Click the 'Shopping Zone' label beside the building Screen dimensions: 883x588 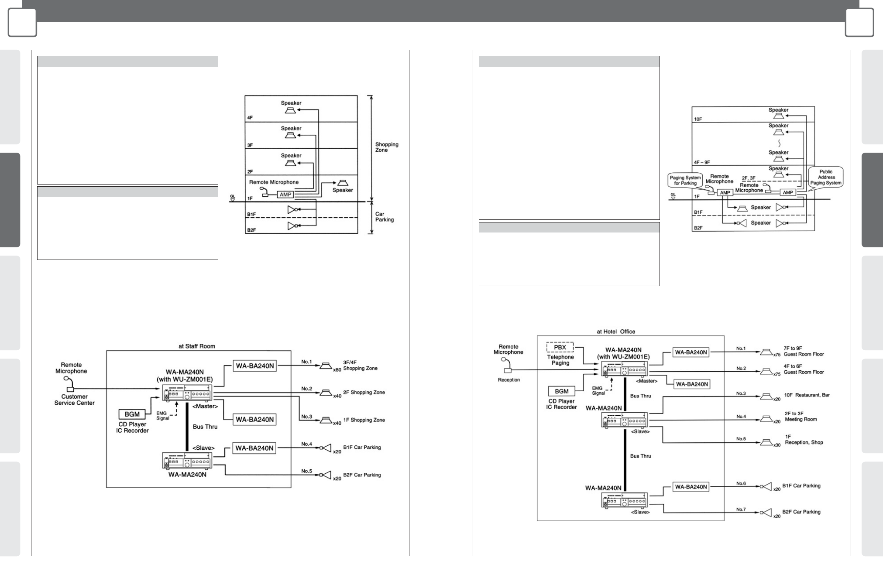click(387, 147)
